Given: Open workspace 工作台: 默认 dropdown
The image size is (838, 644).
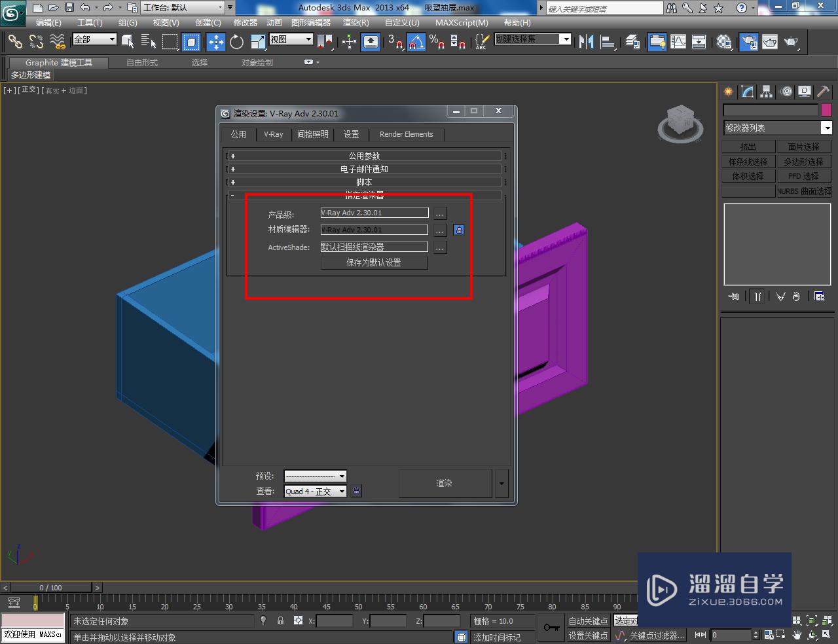Looking at the screenshot, I should [x=182, y=7].
